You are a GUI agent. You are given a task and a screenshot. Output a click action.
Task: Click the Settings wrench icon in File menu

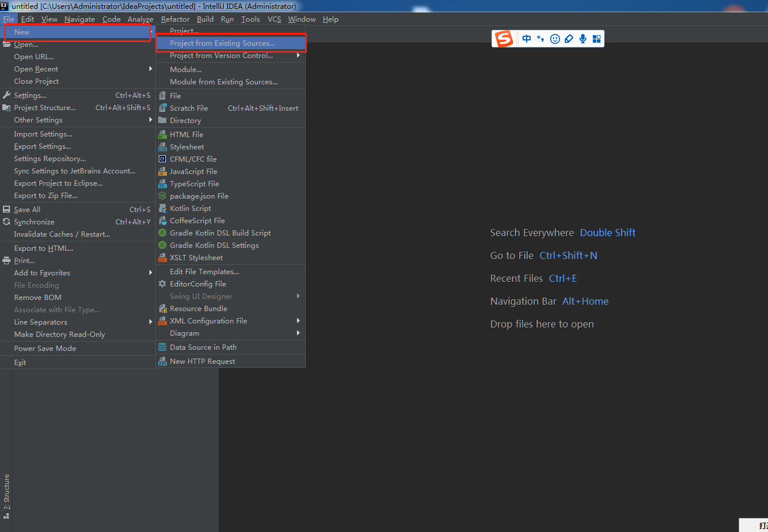click(7, 96)
